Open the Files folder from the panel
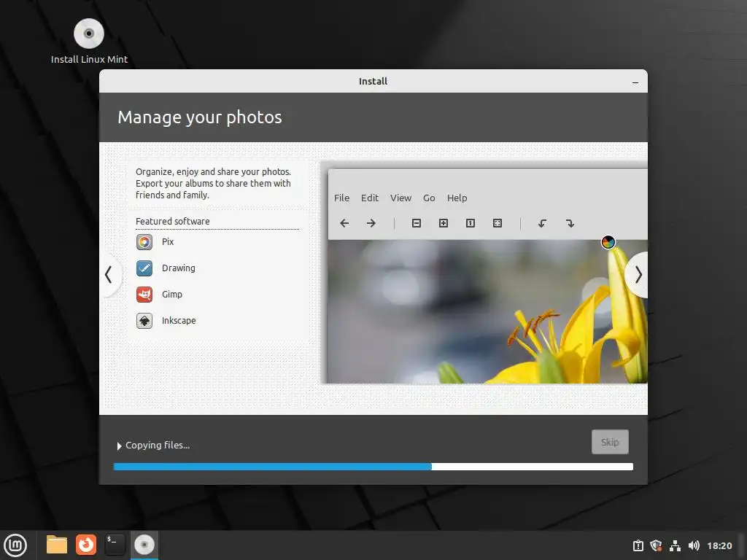Image resolution: width=747 pixels, height=560 pixels. tap(57, 545)
